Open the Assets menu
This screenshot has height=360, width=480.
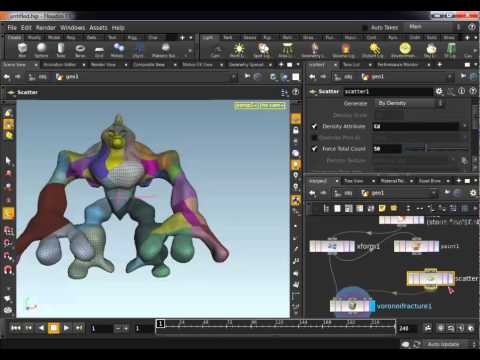pos(98,28)
